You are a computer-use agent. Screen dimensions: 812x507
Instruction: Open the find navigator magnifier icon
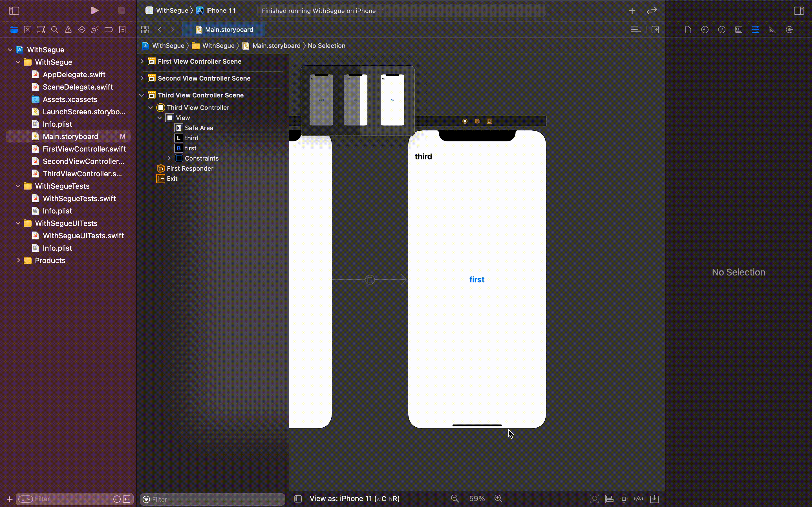[54, 30]
